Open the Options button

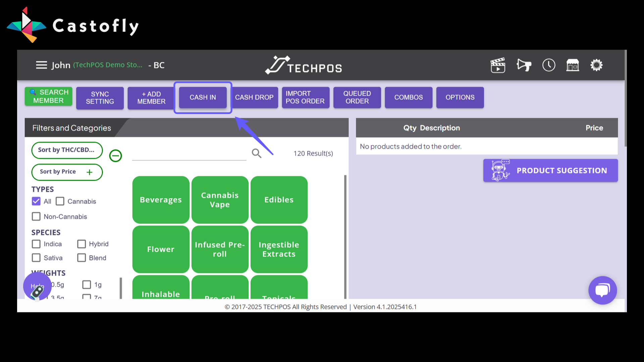(460, 98)
